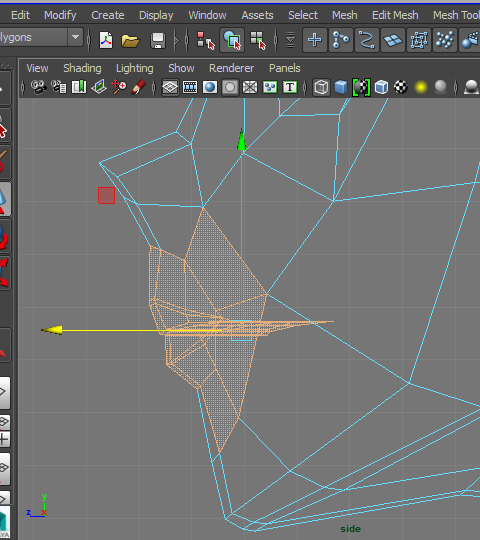Toggle the Film Gate icon

pyautogui.click(x=190, y=87)
